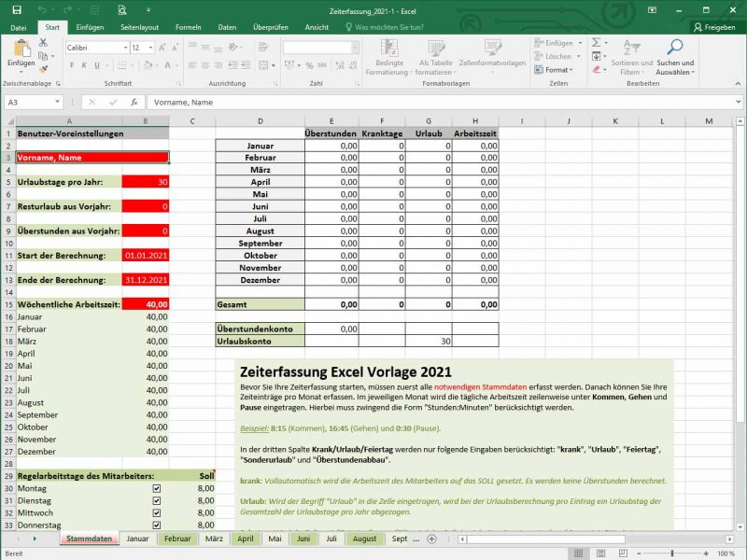The image size is (747, 560).
Task: Select the italic formatting icon
Action: [84, 65]
